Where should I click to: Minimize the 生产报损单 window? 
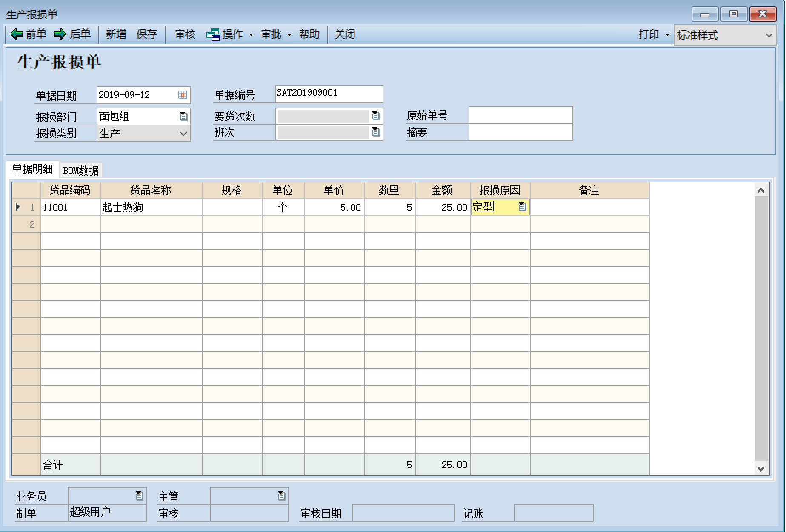(x=705, y=14)
